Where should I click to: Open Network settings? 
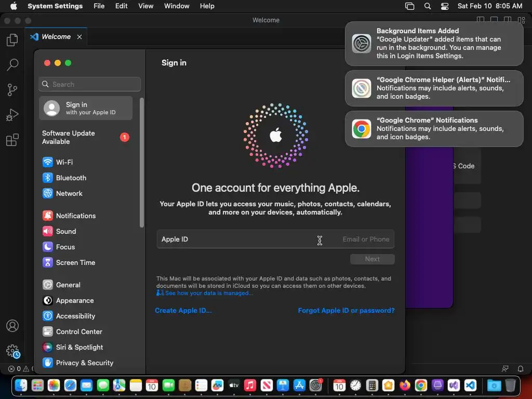point(86,193)
